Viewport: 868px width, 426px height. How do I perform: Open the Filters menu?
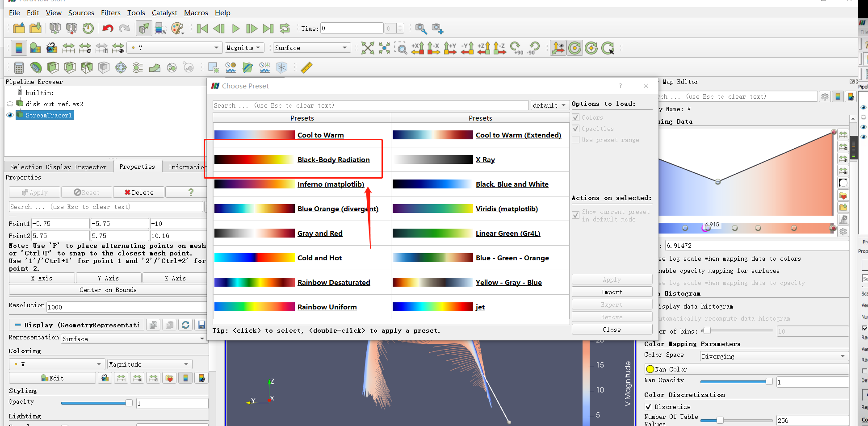110,13
